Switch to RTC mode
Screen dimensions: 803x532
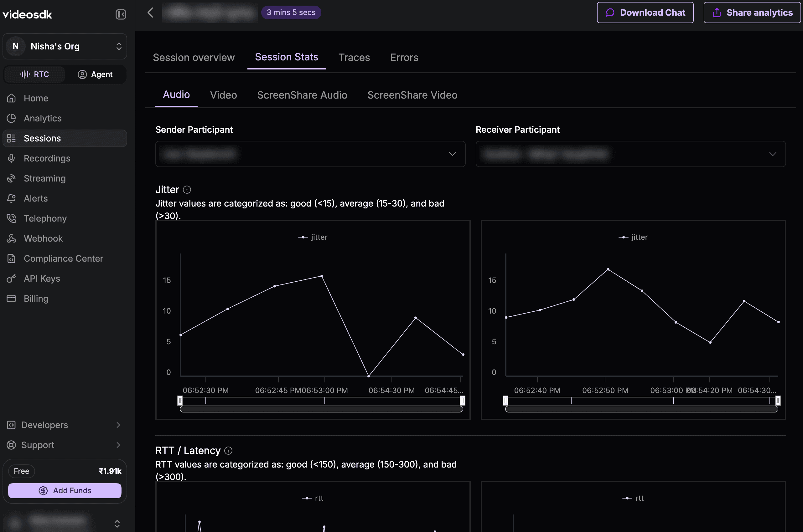coord(35,74)
